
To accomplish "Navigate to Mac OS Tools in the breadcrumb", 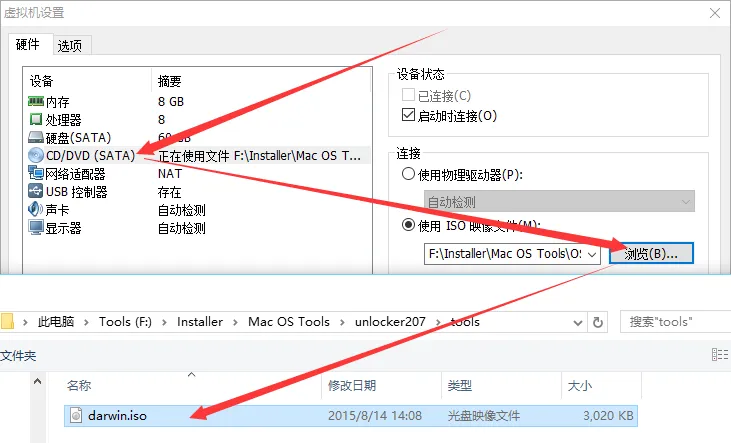I will point(289,322).
